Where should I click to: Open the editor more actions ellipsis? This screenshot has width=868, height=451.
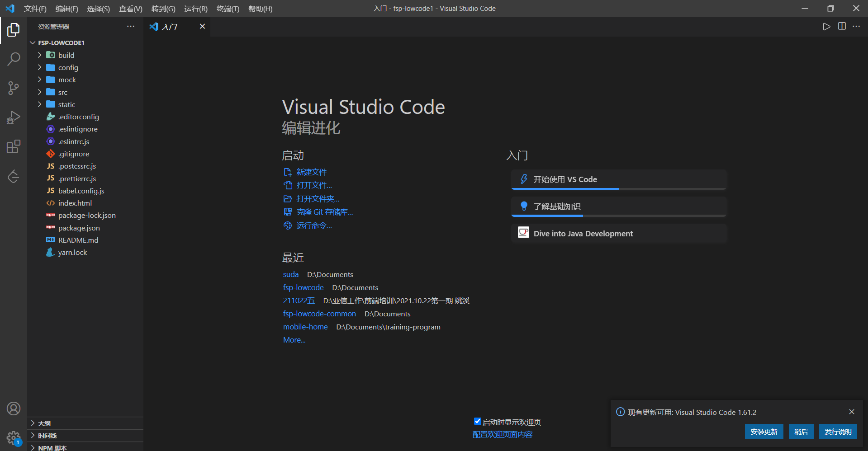coord(856,27)
